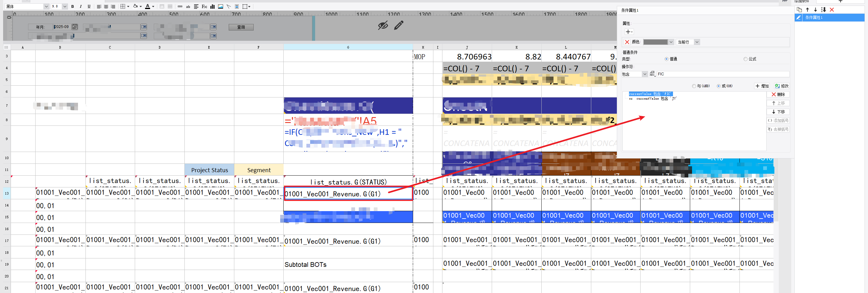Click the insert formula F(x) icon
The width and height of the screenshot is (868, 293).
click(204, 7)
